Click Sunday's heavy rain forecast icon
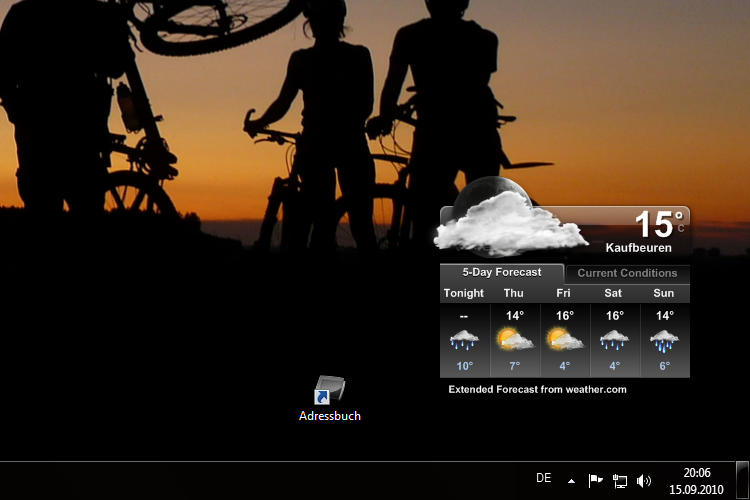 click(x=664, y=340)
